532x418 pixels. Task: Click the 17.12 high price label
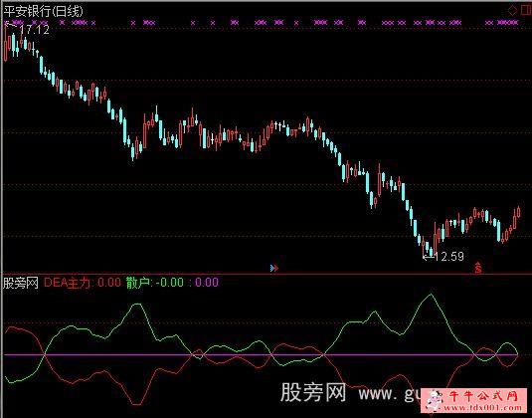click(35, 30)
